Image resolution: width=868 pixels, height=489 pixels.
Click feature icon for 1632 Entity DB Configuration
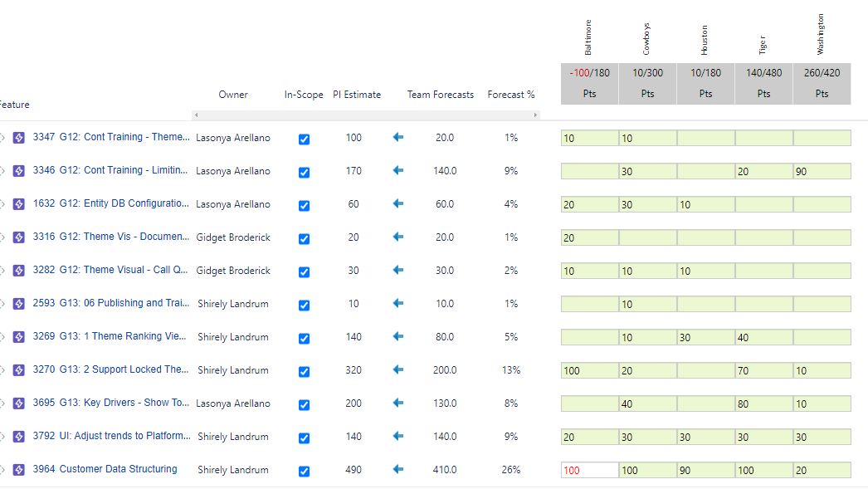(19, 203)
